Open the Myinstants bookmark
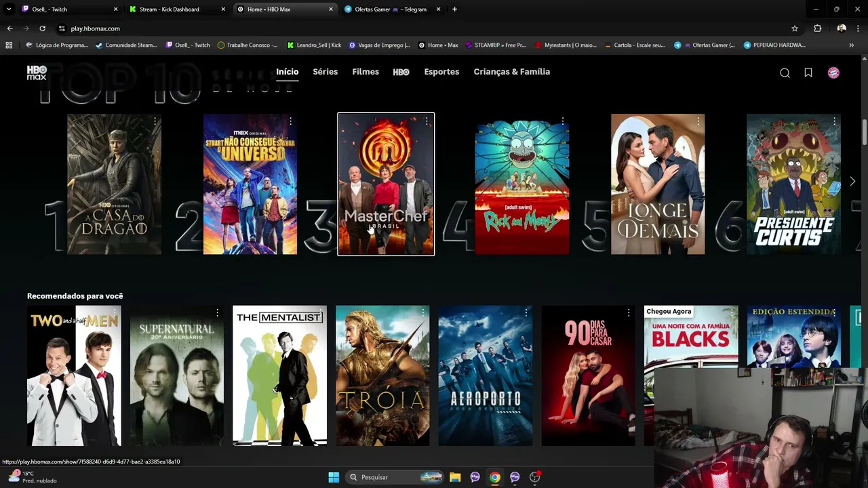Viewport: 868px width, 488px height. (x=566, y=45)
